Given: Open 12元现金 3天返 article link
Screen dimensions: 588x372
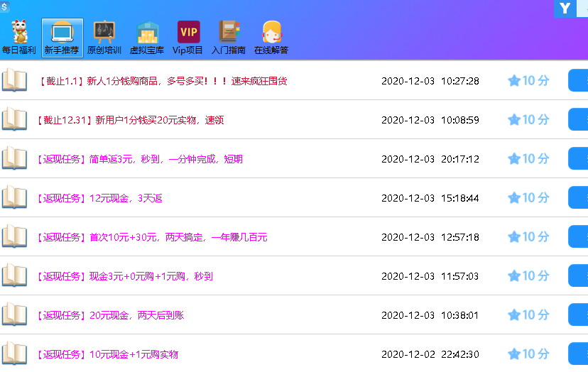Looking at the screenshot, I should 99,198.
